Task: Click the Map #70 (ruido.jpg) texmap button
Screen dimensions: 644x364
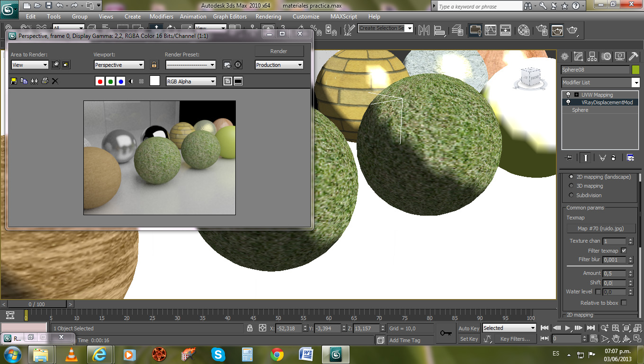Action: click(x=601, y=228)
